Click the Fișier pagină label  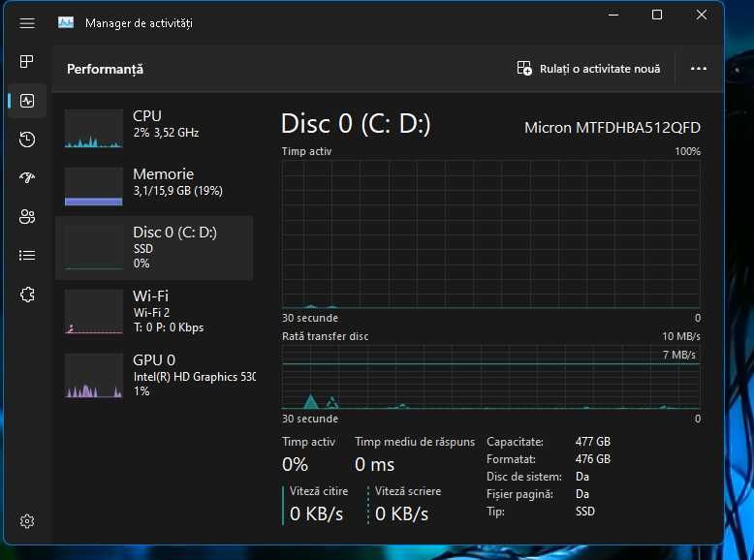click(519, 494)
